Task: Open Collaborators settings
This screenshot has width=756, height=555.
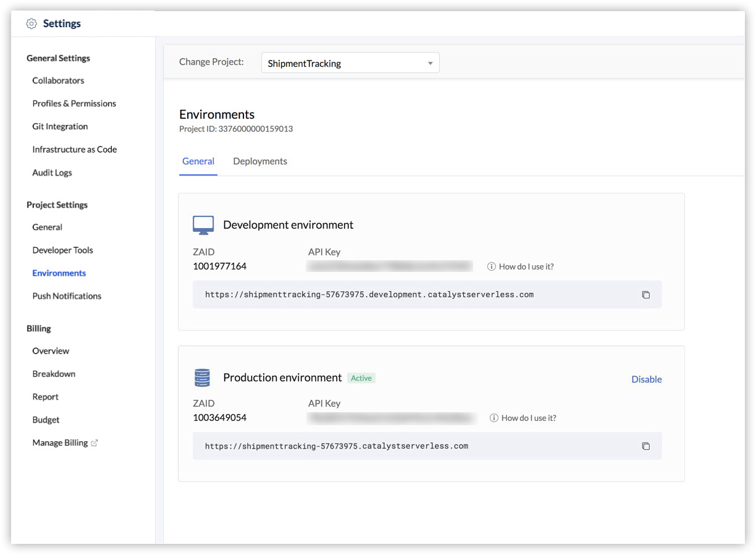Action: (x=58, y=80)
